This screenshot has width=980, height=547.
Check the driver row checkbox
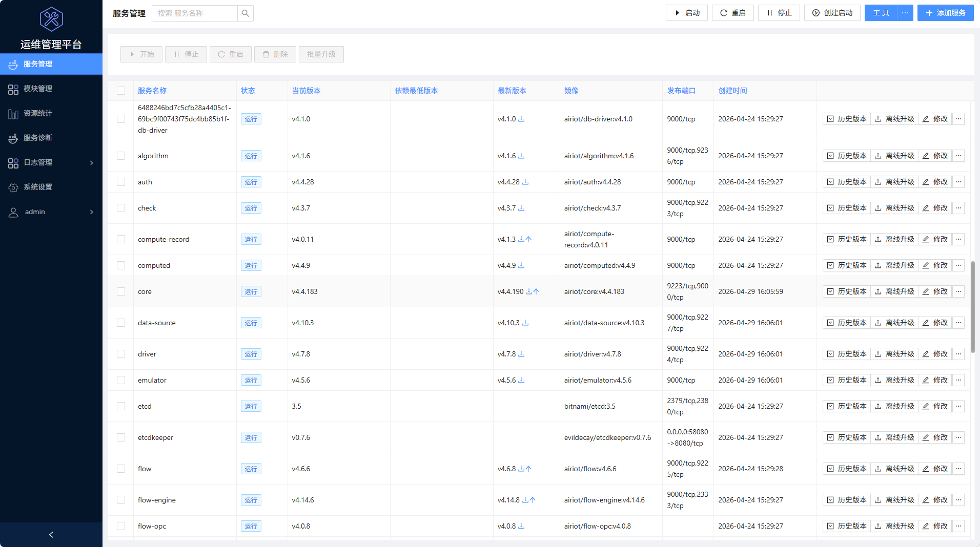[x=121, y=354]
